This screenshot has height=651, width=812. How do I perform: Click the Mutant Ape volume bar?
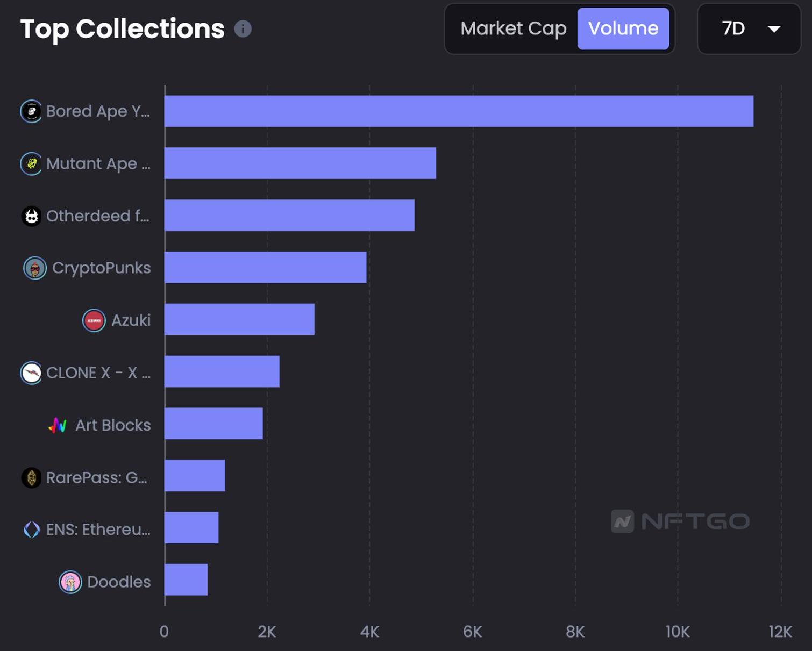pos(300,163)
